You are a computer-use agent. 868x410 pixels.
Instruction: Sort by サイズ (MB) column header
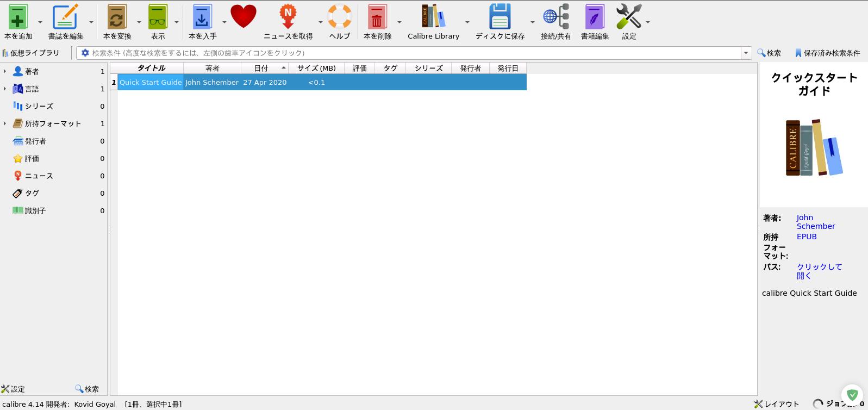[316, 68]
